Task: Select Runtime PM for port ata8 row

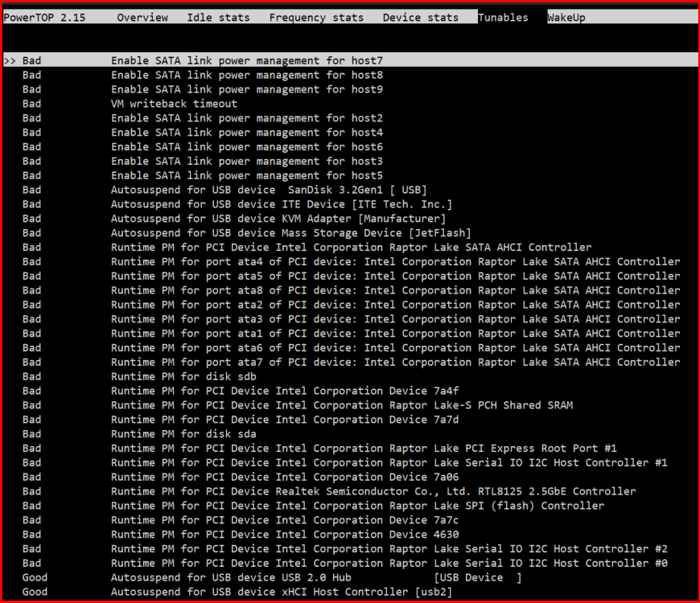Action: click(x=352, y=290)
